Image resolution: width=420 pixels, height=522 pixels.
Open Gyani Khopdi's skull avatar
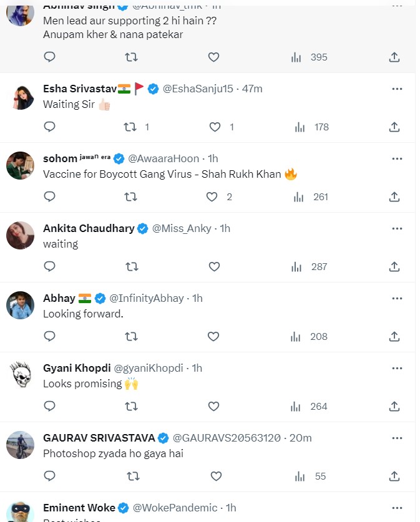coord(21,375)
